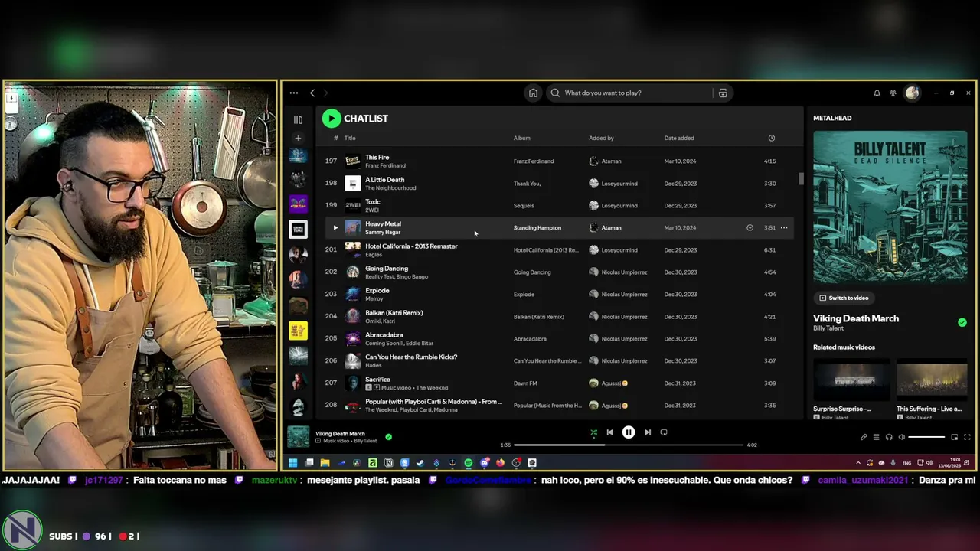Open Steam from the taskbar
Image resolution: width=980 pixels, height=551 pixels.
point(420,462)
